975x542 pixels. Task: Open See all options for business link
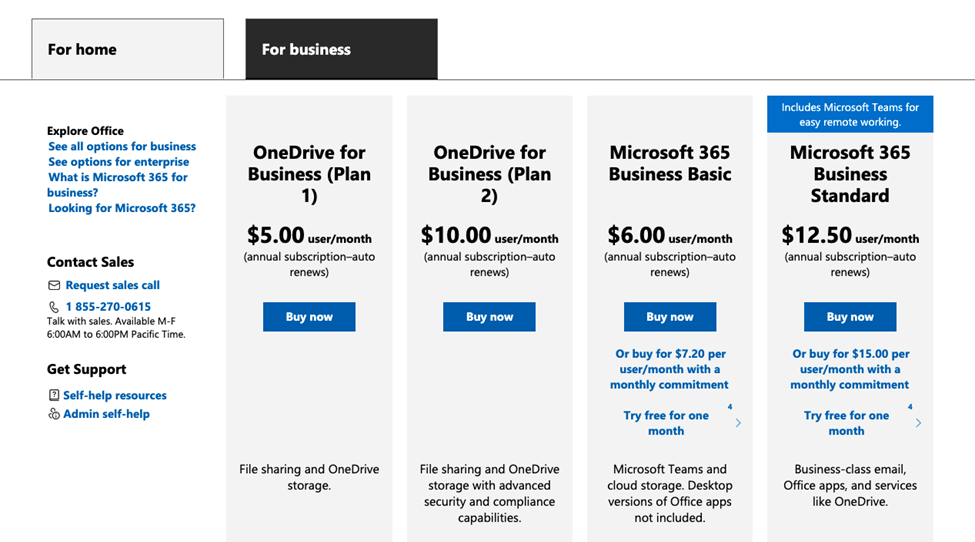[122, 146]
